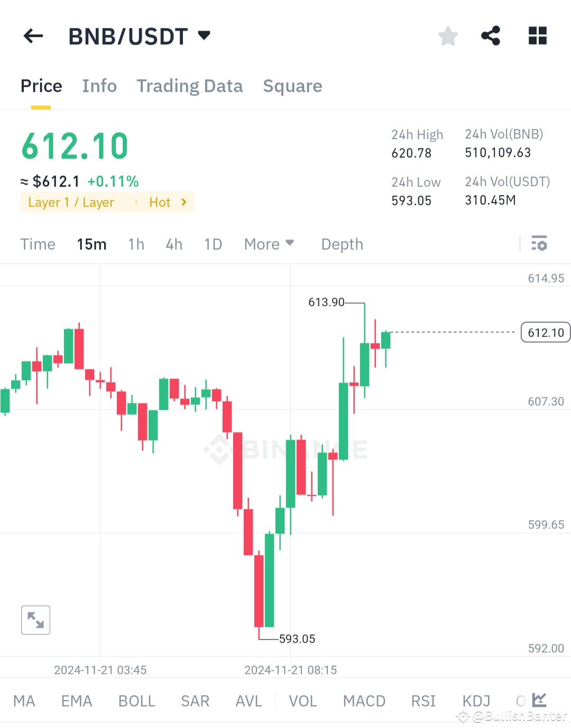Open the chart settings icon beside the timeframes
Image resolution: width=571 pixels, height=728 pixels.
click(x=540, y=244)
